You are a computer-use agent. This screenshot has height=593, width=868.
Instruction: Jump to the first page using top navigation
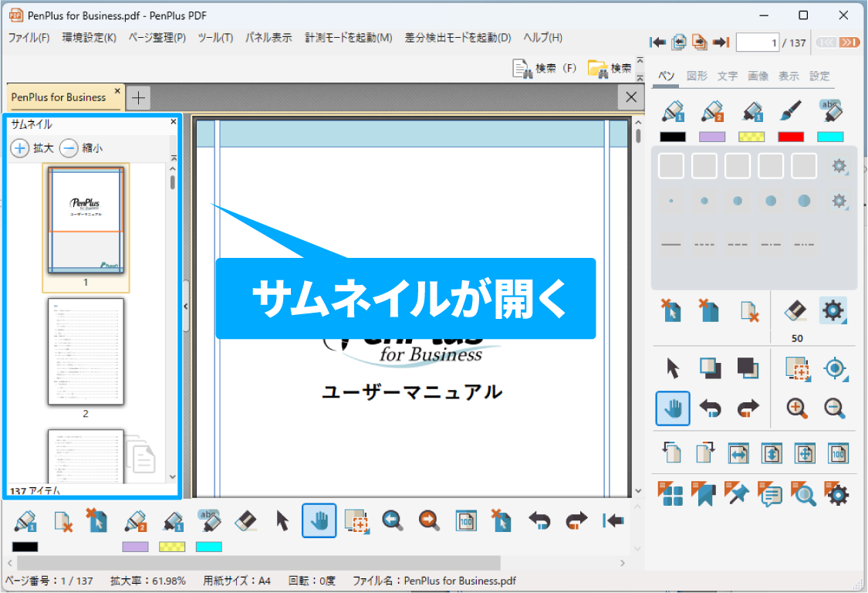point(657,42)
